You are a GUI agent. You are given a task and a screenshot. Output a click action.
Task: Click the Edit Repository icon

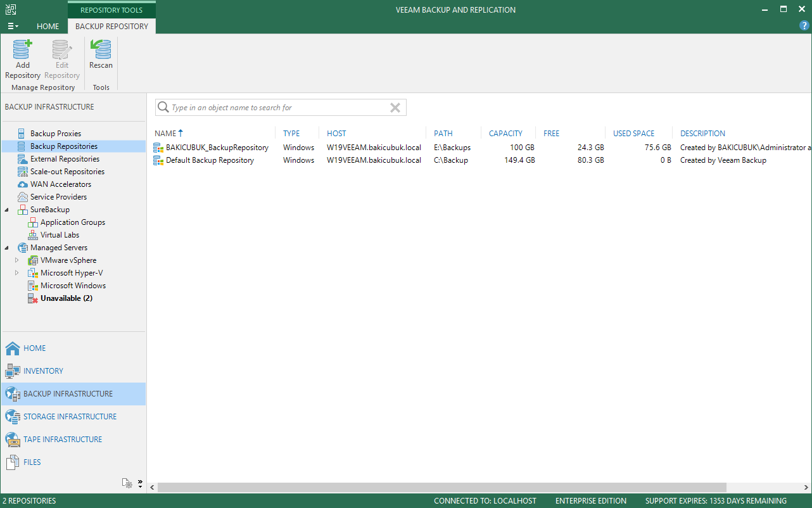(62, 49)
